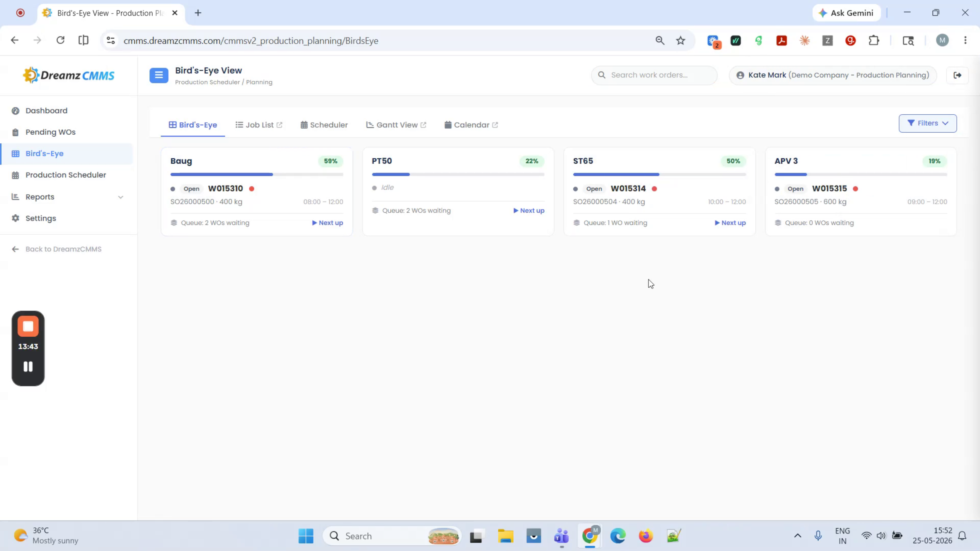This screenshot has width=980, height=551.
Task: Click the Baug queue stack icon
Action: (x=174, y=223)
